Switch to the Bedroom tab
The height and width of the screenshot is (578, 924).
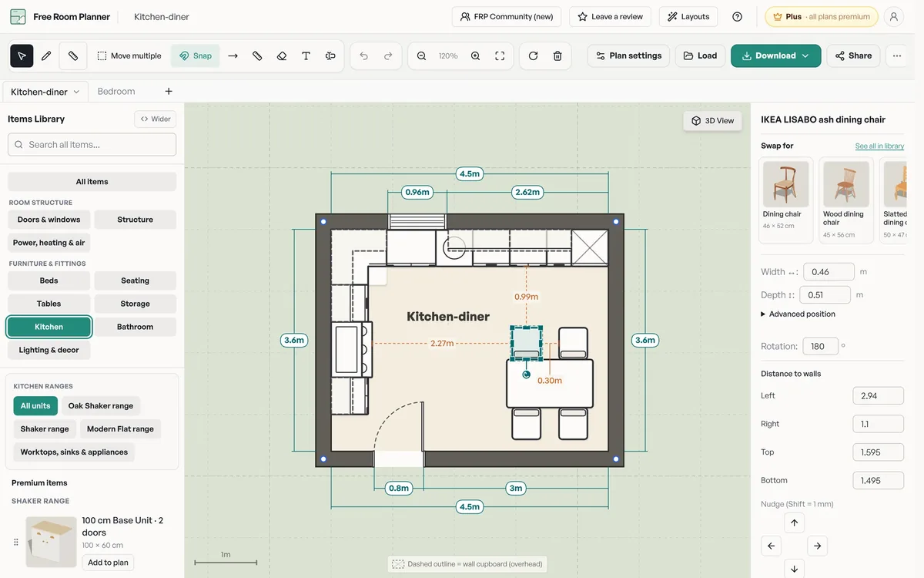click(x=116, y=91)
